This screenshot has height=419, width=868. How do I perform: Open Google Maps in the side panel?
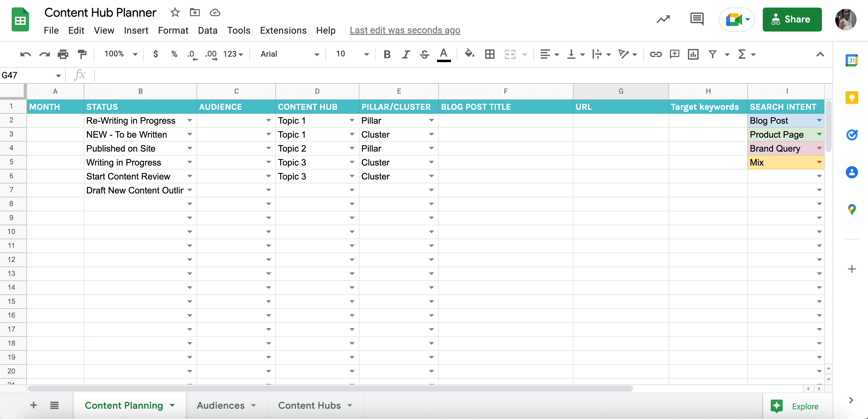[x=852, y=209]
